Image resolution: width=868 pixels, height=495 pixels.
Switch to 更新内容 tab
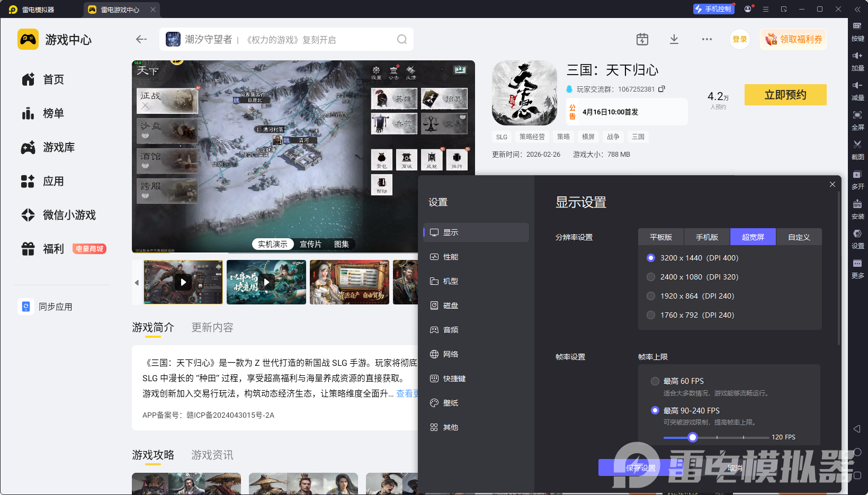[x=212, y=328]
